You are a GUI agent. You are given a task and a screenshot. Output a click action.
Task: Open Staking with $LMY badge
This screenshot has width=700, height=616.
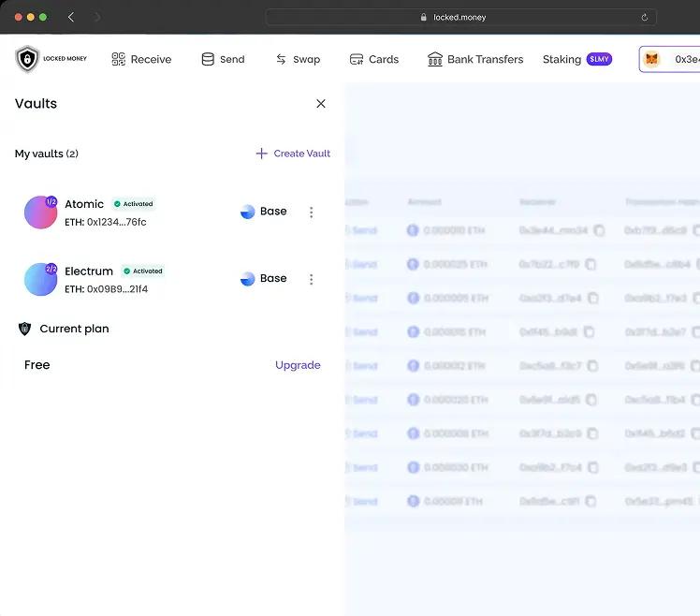point(576,59)
